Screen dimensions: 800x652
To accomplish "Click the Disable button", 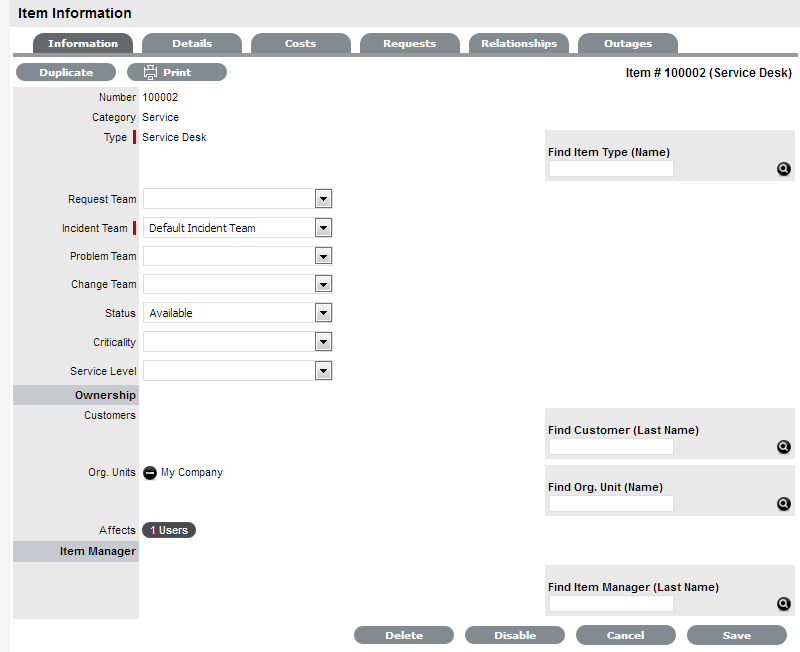I will 515,635.
